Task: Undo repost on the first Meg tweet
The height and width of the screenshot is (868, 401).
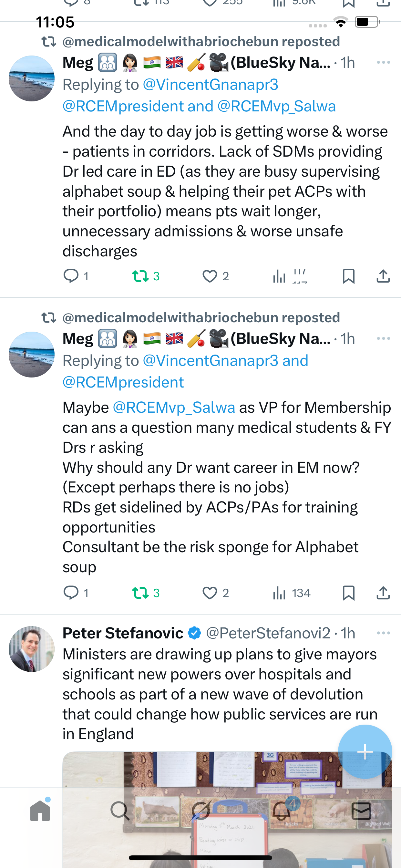Action: [x=140, y=276]
